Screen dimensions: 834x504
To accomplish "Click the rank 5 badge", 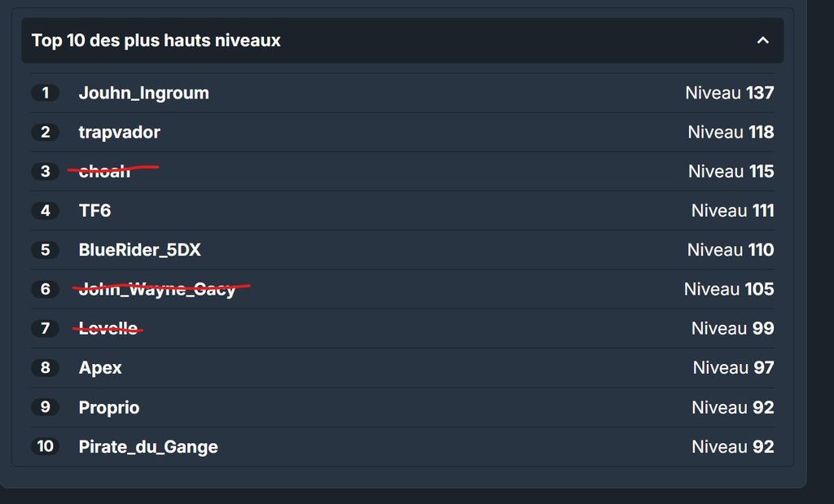I will coord(46,250).
